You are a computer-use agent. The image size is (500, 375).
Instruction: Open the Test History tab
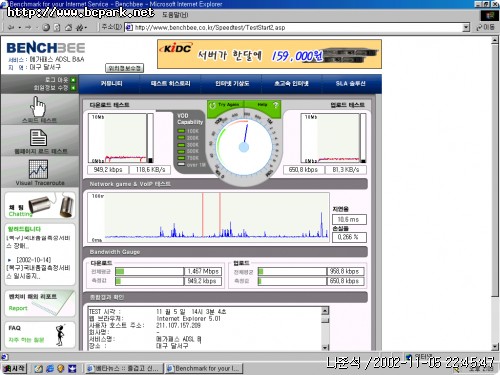(170, 83)
